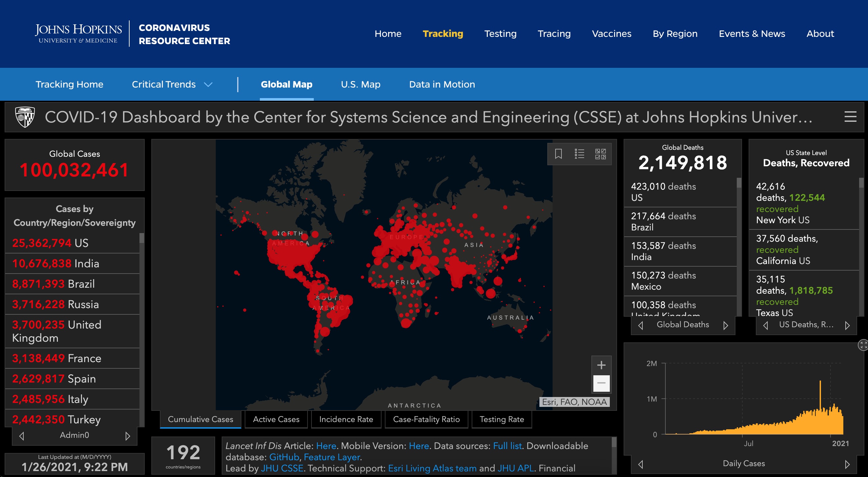Click the JHU shield logo in dashboard title

(x=25, y=117)
